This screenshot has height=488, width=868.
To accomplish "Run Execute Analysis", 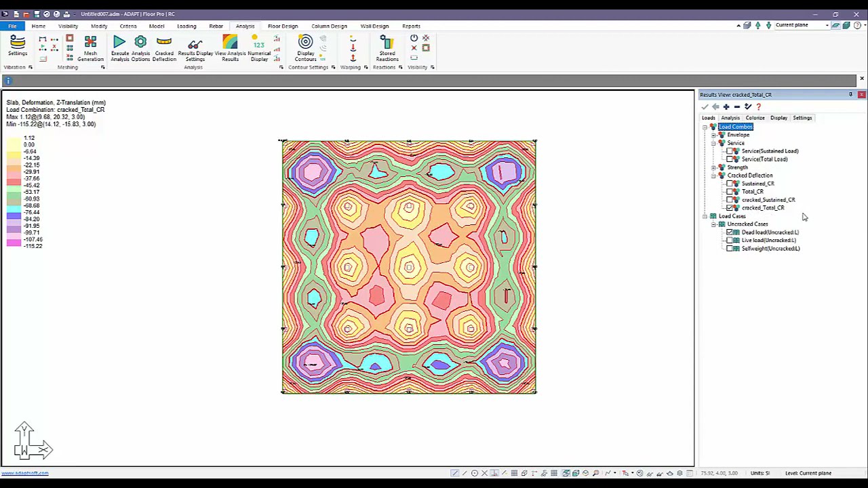I will point(119,49).
